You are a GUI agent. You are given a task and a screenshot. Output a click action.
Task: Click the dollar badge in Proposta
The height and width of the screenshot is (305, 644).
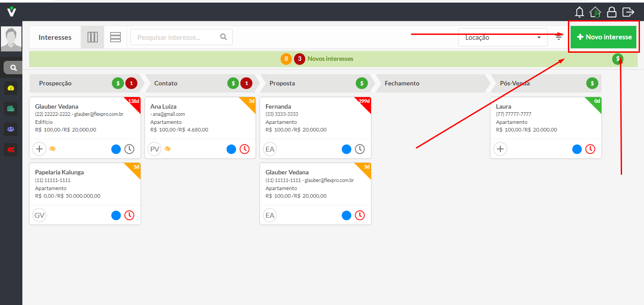[362, 83]
